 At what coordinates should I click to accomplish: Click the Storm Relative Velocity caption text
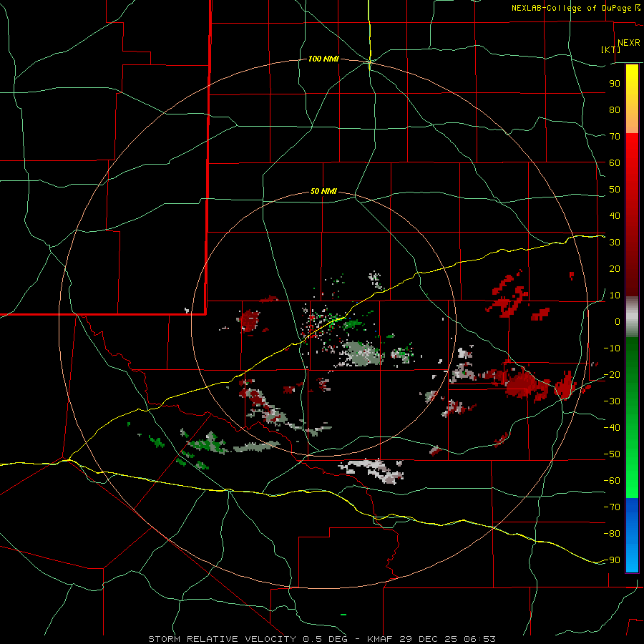[x=321, y=639]
